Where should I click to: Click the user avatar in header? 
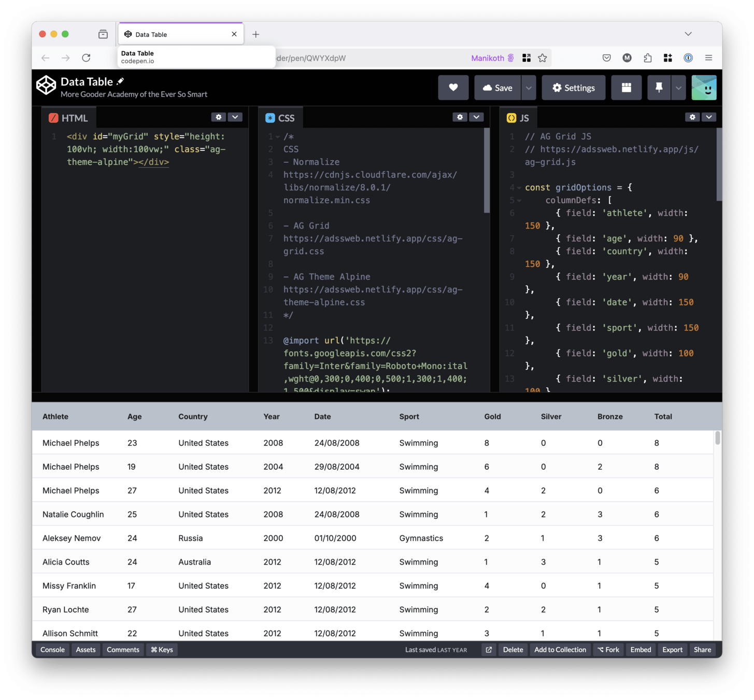704,88
